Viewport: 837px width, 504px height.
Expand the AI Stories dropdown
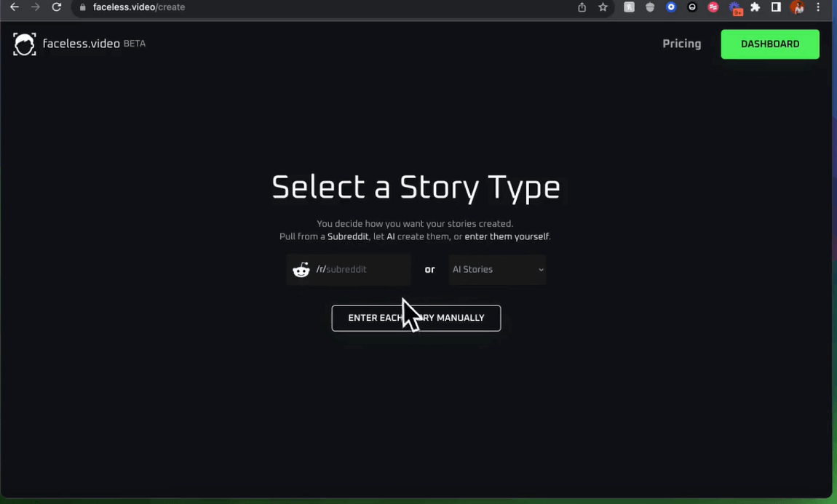coord(497,270)
